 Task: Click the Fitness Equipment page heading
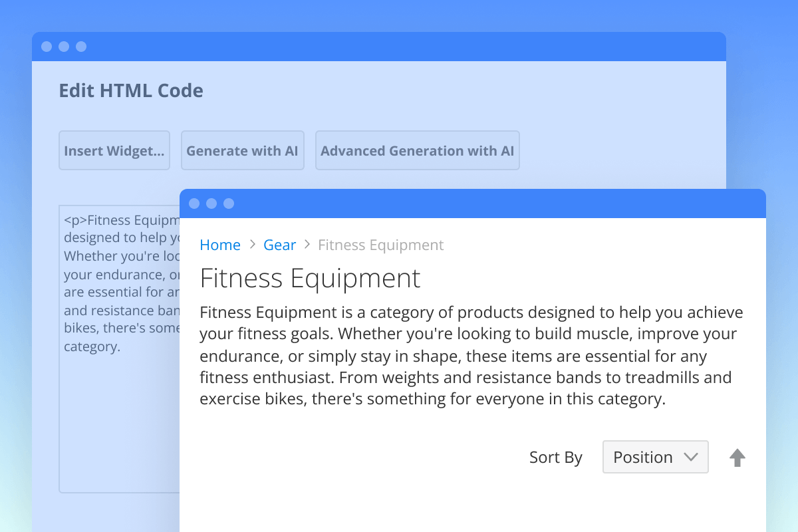coord(310,278)
